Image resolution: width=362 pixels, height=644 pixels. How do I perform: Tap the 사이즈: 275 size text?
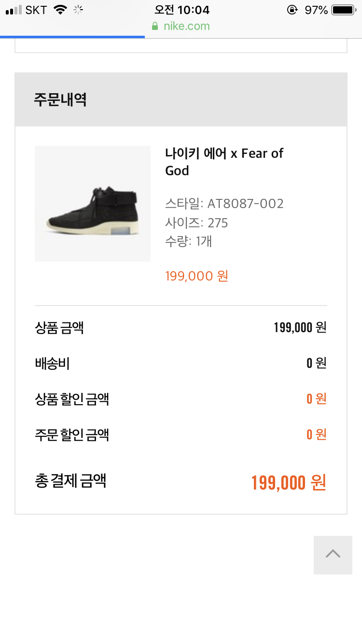(x=196, y=223)
